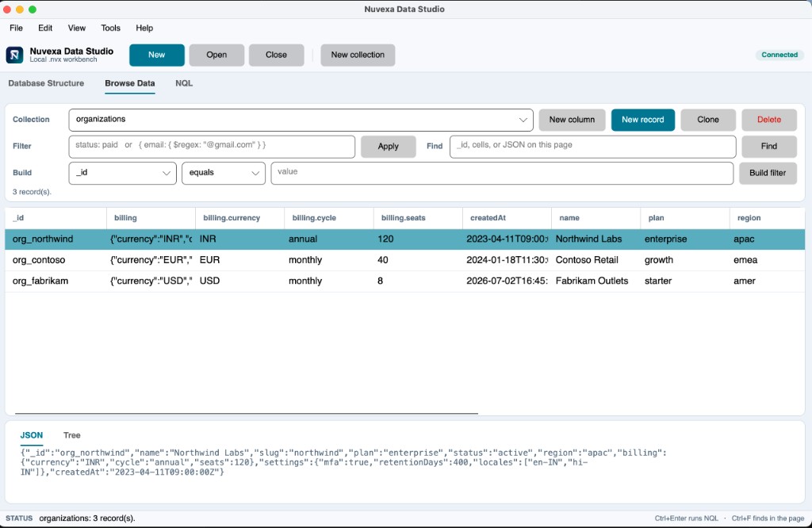
Task: Click the createdAt column header
Action: click(x=507, y=218)
